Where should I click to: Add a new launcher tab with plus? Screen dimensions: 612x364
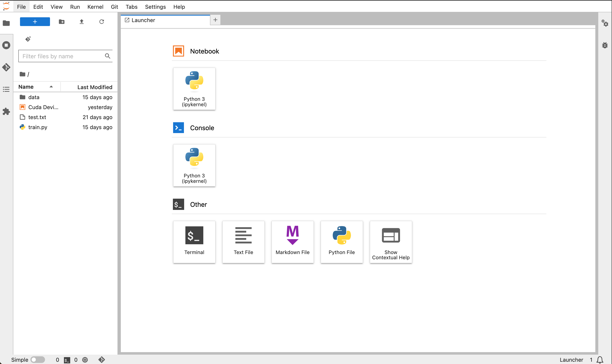(x=215, y=20)
